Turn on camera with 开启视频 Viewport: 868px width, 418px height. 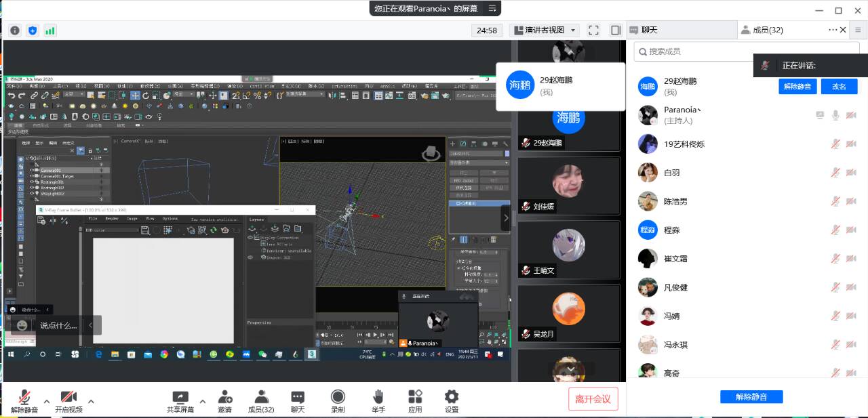(68, 401)
